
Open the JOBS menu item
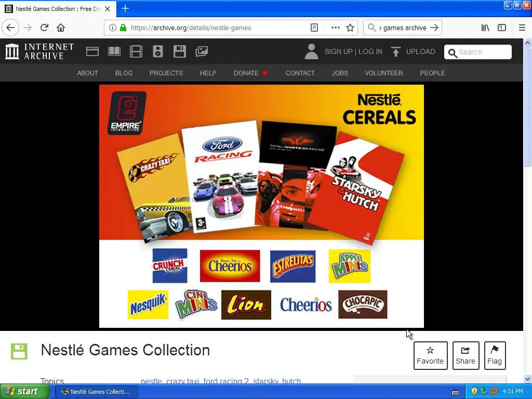click(340, 73)
